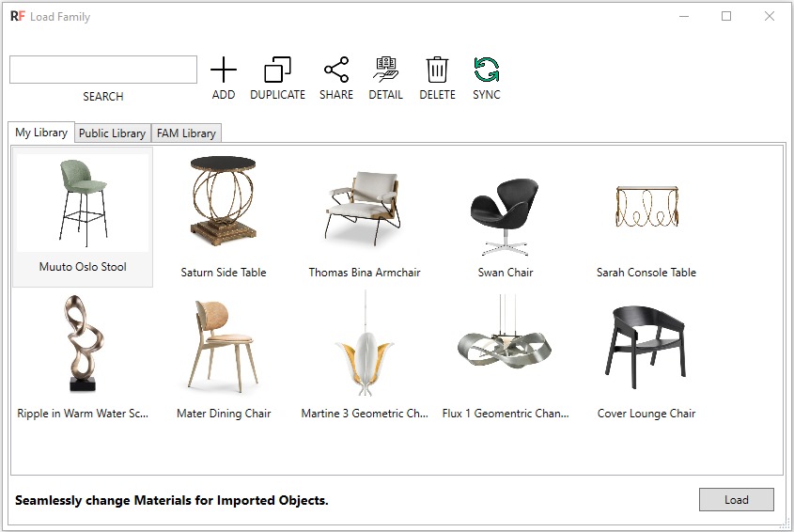Click the 'Martine 3 Geometric Ch...' label
The image size is (794, 532).
point(365,414)
